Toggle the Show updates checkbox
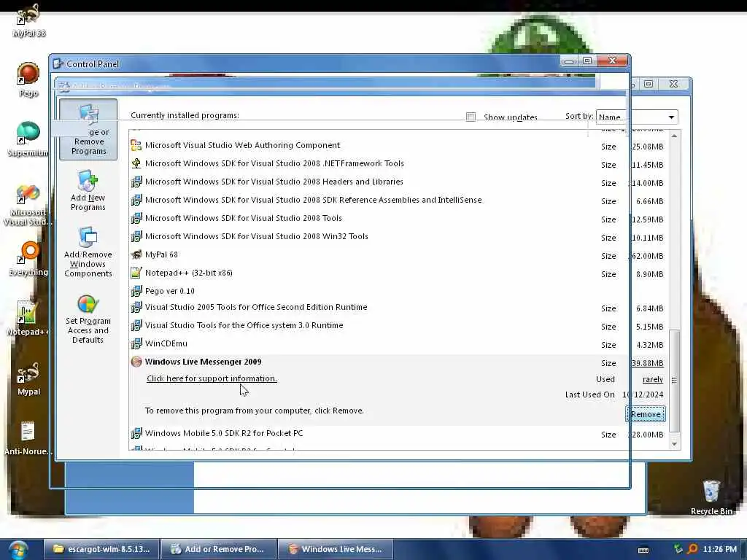This screenshot has height=560, width=747. pos(471,117)
